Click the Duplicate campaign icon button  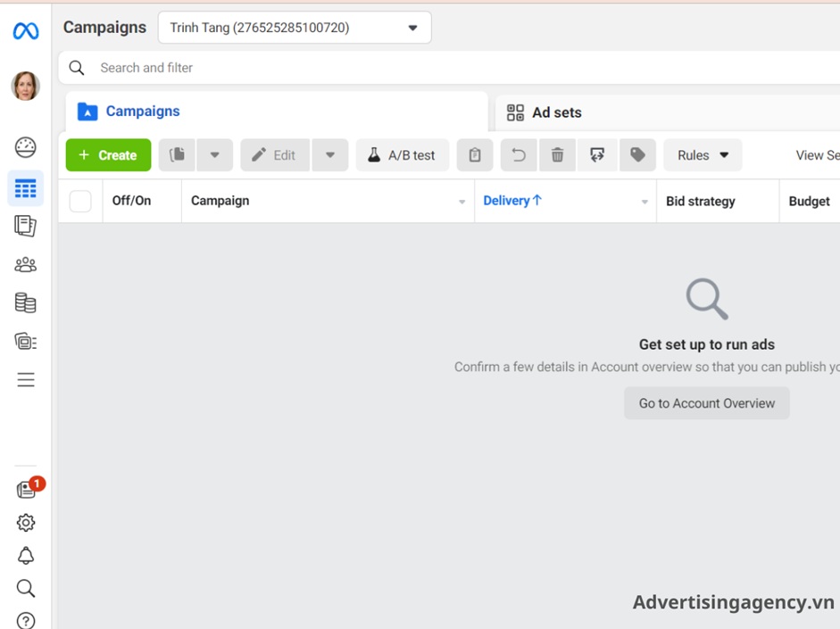click(178, 155)
